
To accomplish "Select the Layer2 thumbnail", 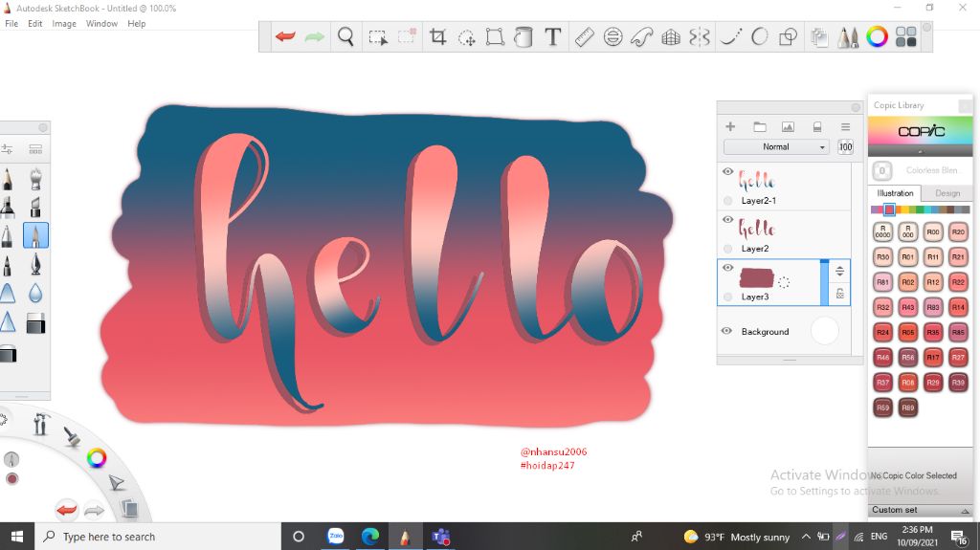I will [757, 228].
